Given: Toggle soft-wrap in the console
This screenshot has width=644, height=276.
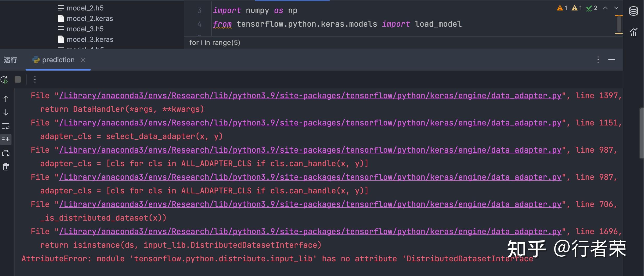Looking at the screenshot, I should click(6, 126).
